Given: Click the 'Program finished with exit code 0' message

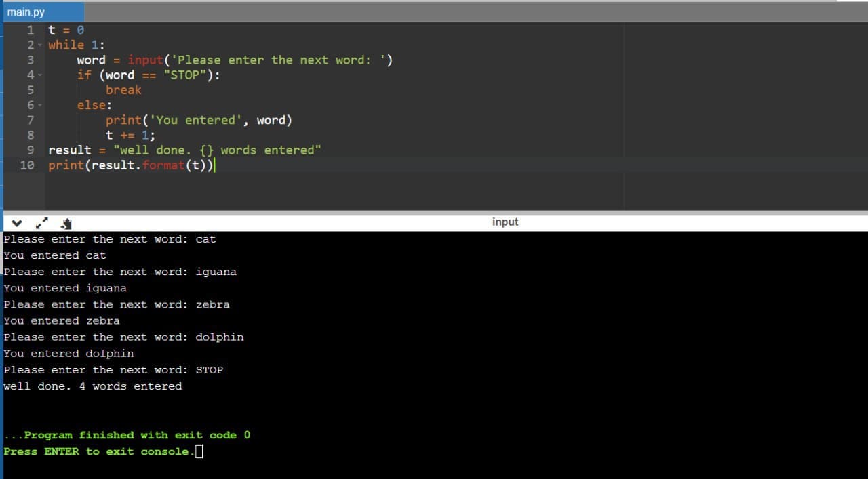Looking at the screenshot, I should (x=127, y=435).
